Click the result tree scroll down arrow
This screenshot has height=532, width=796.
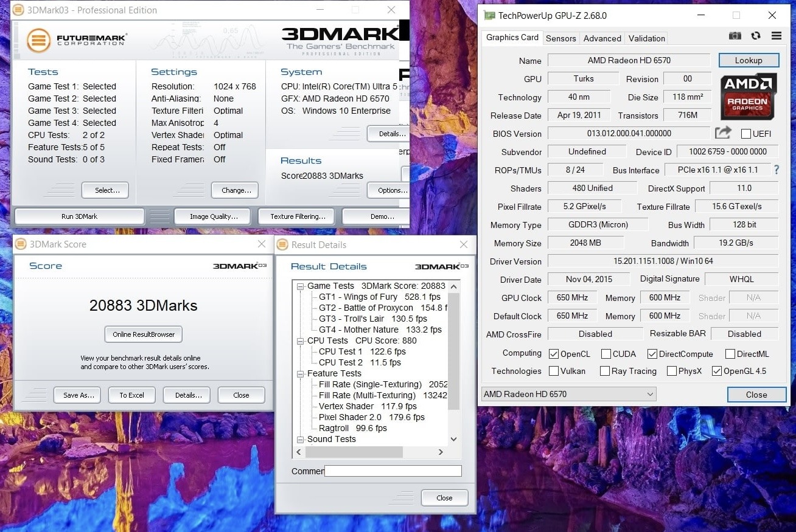pyautogui.click(x=453, y=439)
